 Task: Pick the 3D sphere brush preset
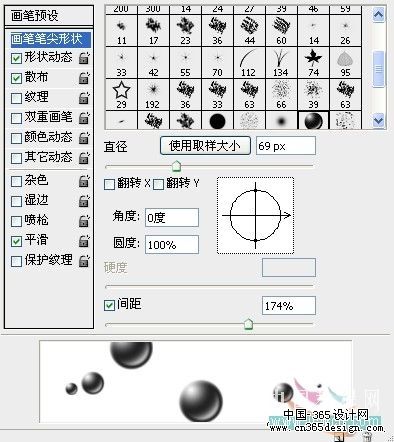pos(313,120)
